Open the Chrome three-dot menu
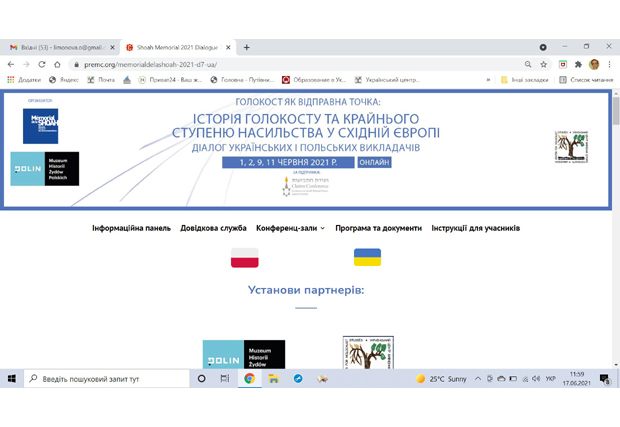 [x=609, y=64]
